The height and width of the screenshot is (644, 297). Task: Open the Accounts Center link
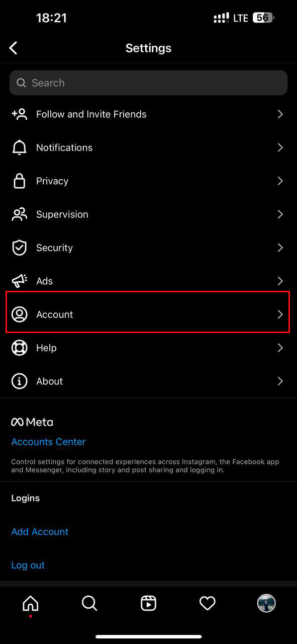coord(48,442)
